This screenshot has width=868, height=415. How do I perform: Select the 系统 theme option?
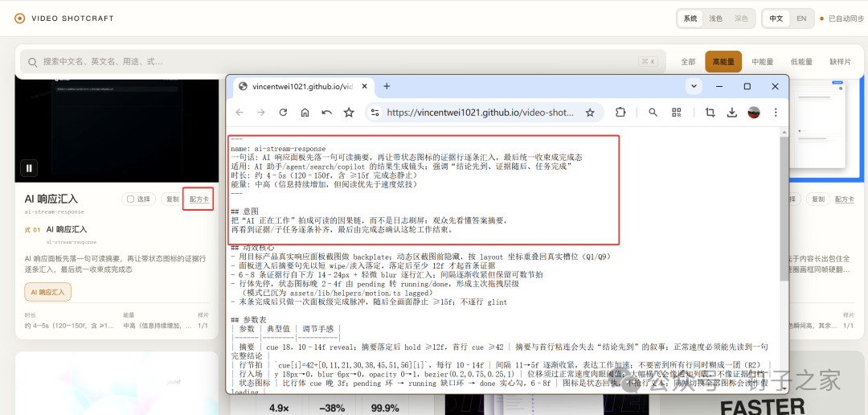click(x=690, y=18)
